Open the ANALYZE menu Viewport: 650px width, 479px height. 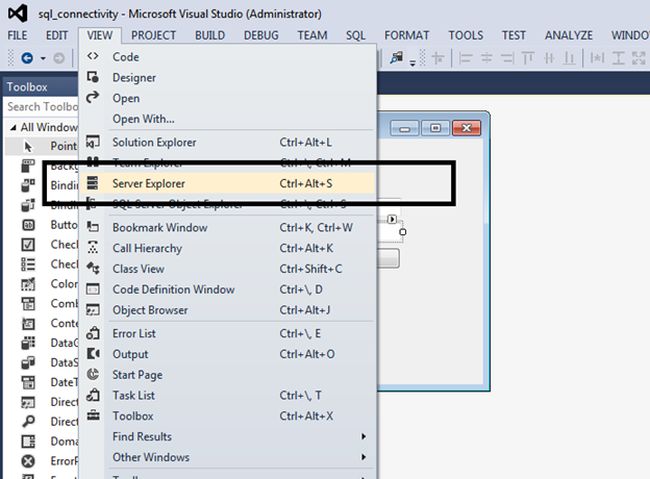[x=569, y=35]
